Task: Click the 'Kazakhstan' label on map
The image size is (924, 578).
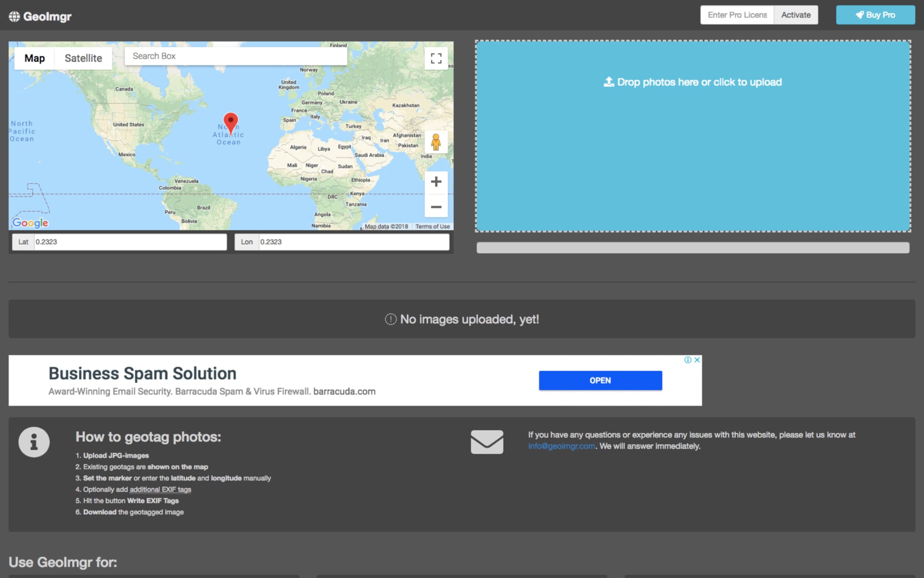Action: pos(406,105)
